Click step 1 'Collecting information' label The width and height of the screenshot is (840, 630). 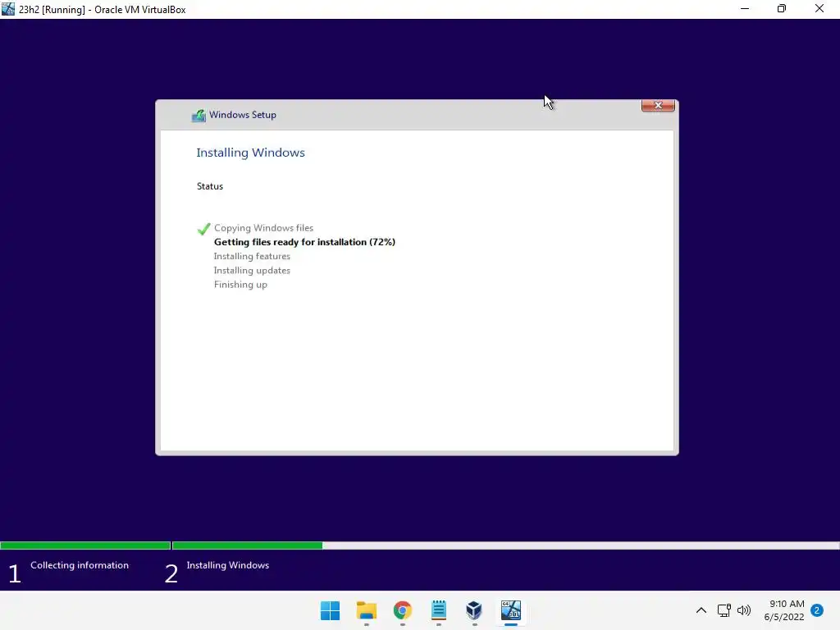[80, 565]
